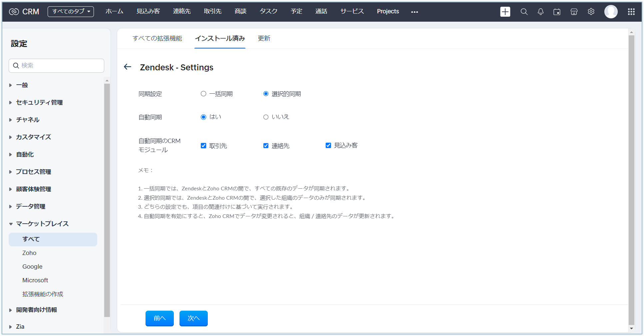Switch to the すべての拡張機能 tab
The height and width of the screenshot is (336, 644).
157,38
